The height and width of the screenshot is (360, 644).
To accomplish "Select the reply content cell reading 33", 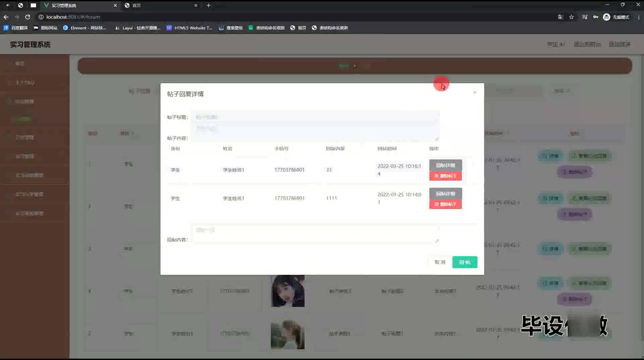I will 329,170.
